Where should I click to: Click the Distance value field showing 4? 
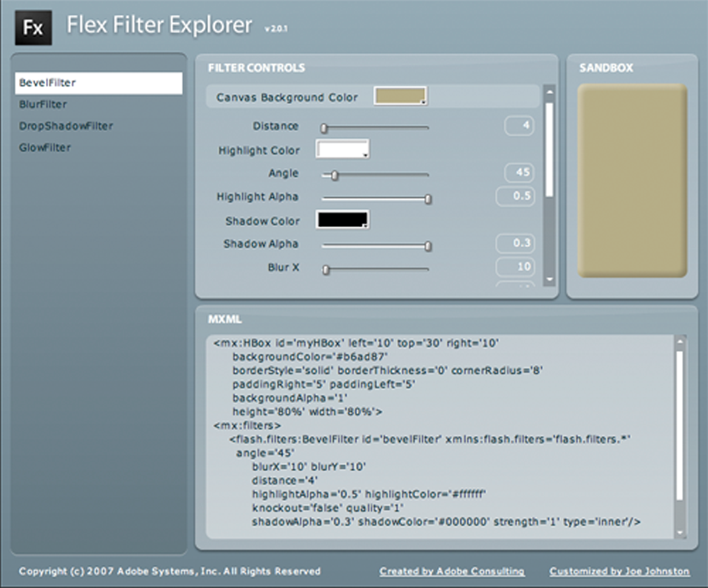pyautogui.click(x=519, y=126)
